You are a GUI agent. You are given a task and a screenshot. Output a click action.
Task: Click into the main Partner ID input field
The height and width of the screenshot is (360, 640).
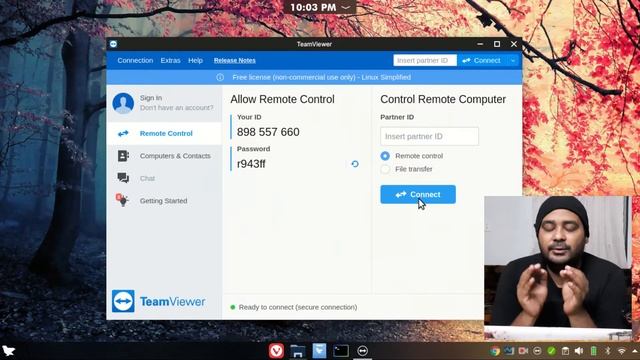(429, 136)
